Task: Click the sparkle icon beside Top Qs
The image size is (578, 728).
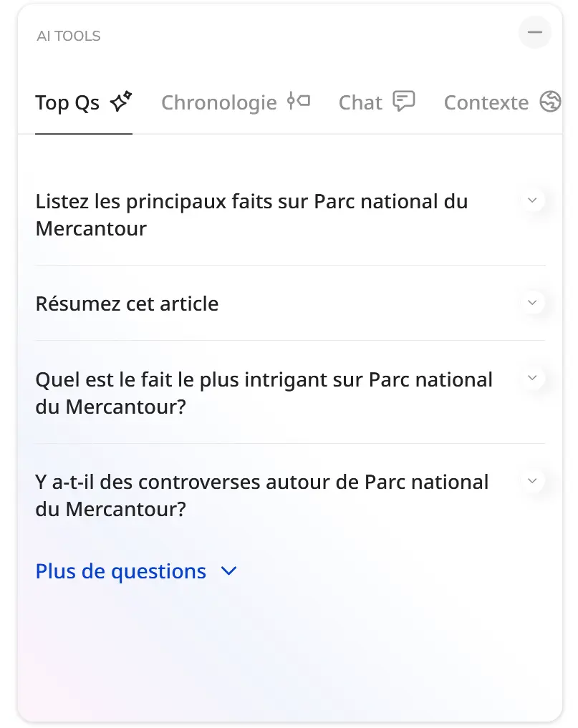Action: pos(121,101)
